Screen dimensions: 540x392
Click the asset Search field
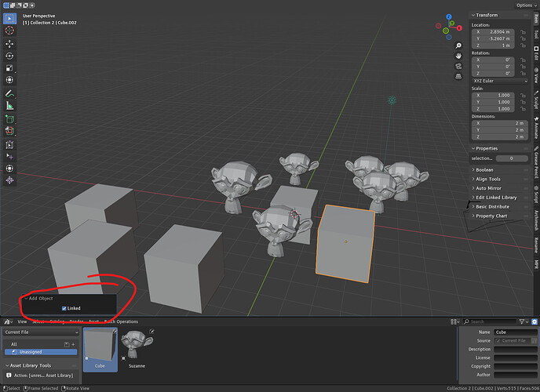(x=489, y=321)
